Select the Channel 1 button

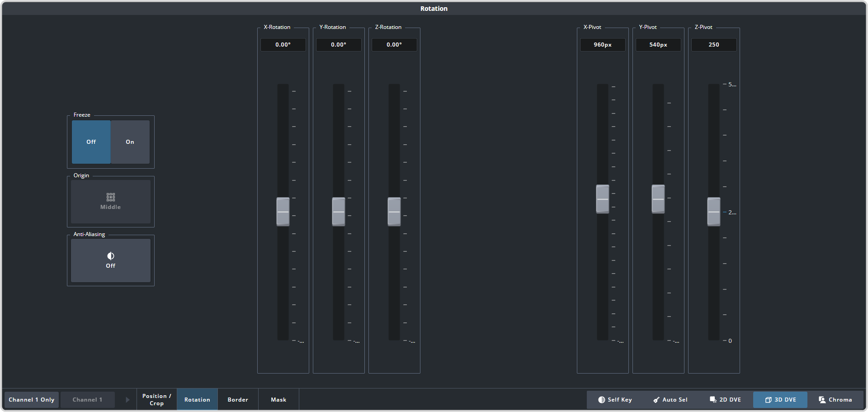click(88, 400)
